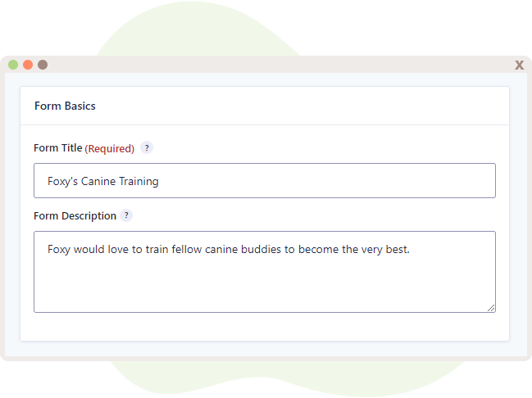
Task: Close the window with the X button
Action: 519,65
